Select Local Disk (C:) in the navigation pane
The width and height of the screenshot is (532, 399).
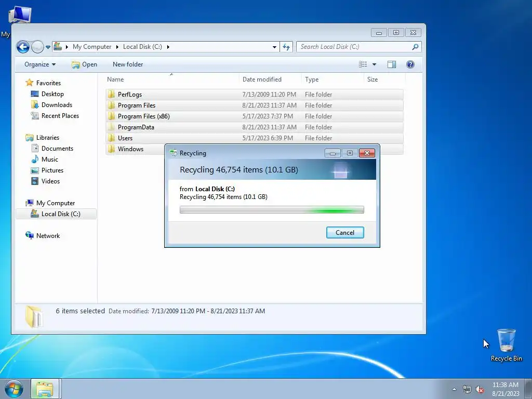click(x=56, y=214)
